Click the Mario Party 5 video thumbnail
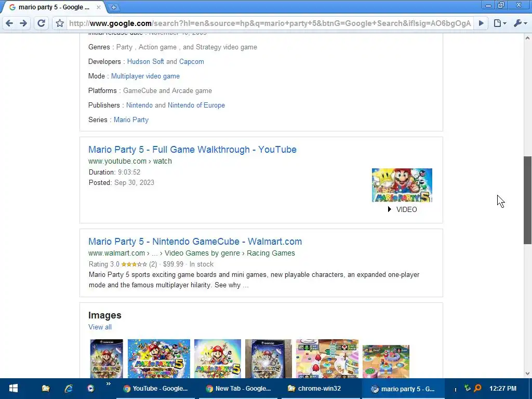The width and height of the screenshot is (532, 399). click(x=402, y=185)
